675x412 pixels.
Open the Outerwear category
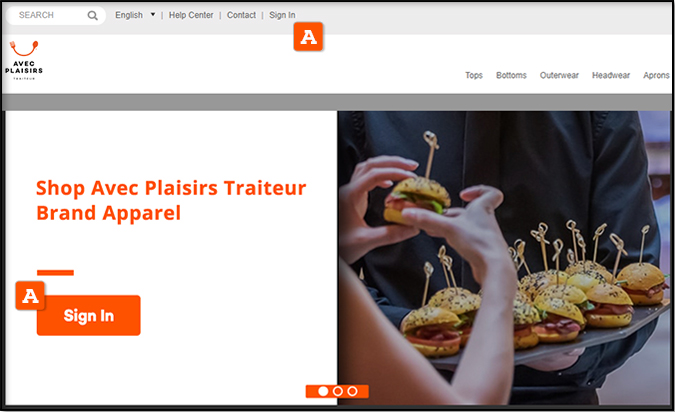559,75
